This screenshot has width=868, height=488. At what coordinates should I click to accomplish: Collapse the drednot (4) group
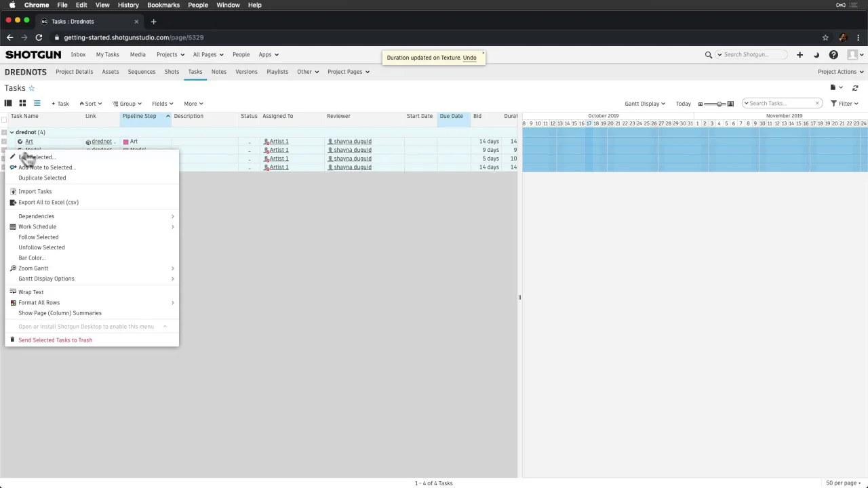(12, 132)
